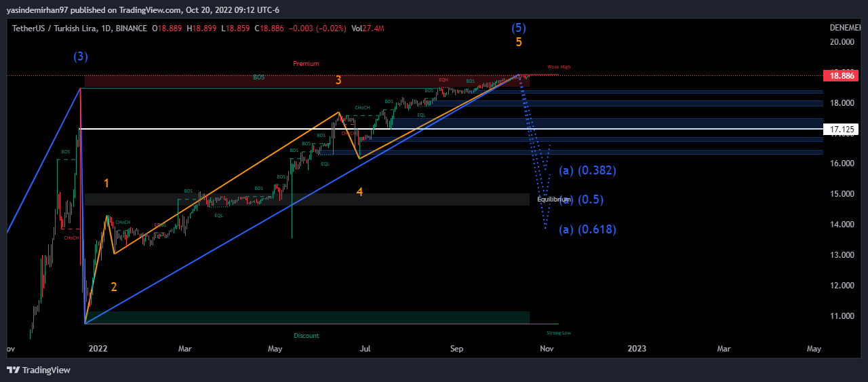Click the white price label 17.125
This screenshot has height=382, width=868.
pyautogui.click(x=840, y=129)
